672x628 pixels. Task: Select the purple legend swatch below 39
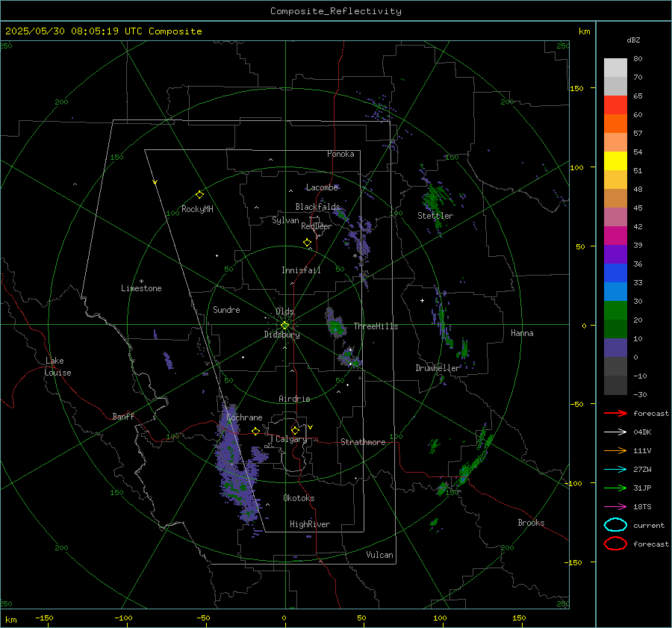point(615,254)
